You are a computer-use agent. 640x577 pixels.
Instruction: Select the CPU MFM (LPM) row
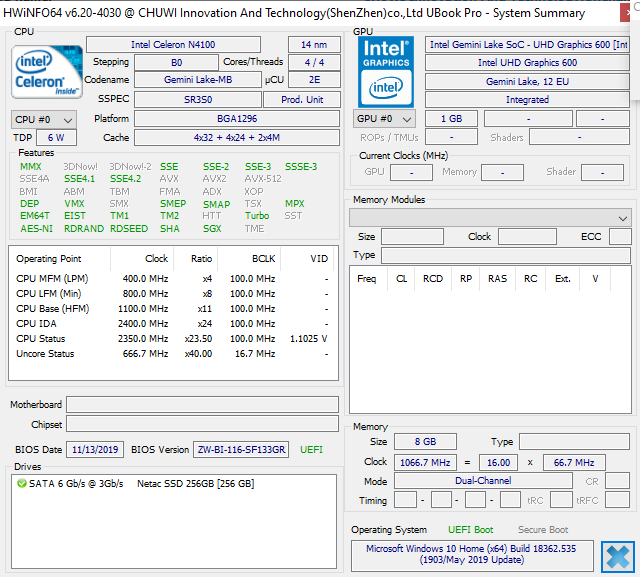coord(173,279)
